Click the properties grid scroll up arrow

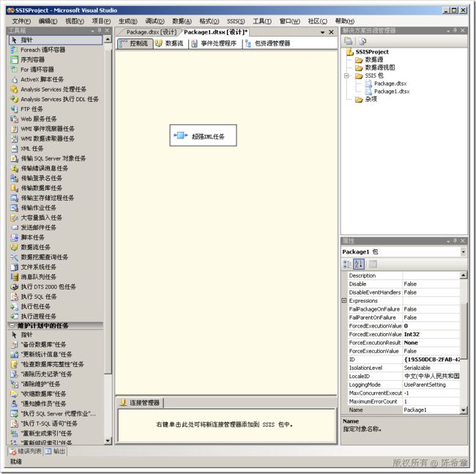[x=464, y=275]
